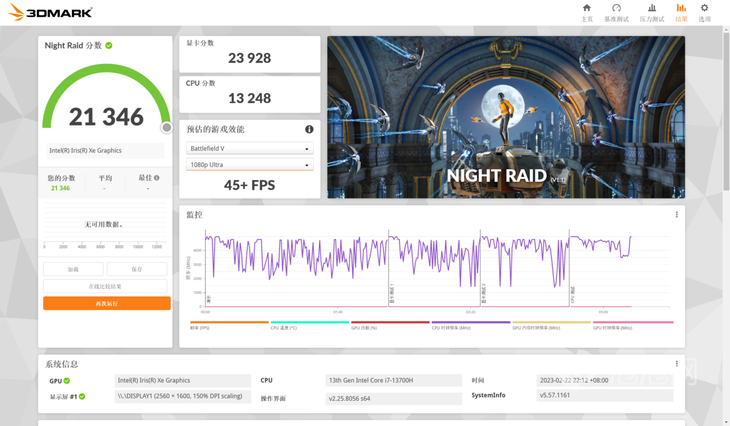The height and width of the screenshot is (426, 730).
Task: Click the GPU field Intel(R) Iris(R) Xe Graphics in system info
Action: pyautogui.click(x=182, y=380)
